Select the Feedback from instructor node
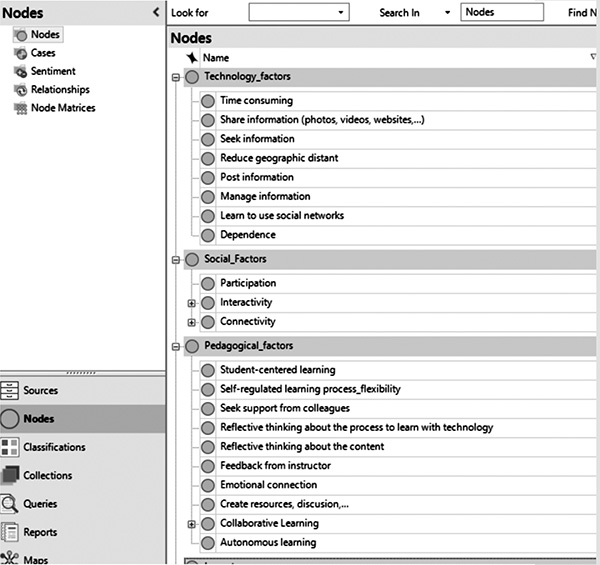The image size is (600, 565). 275,466
